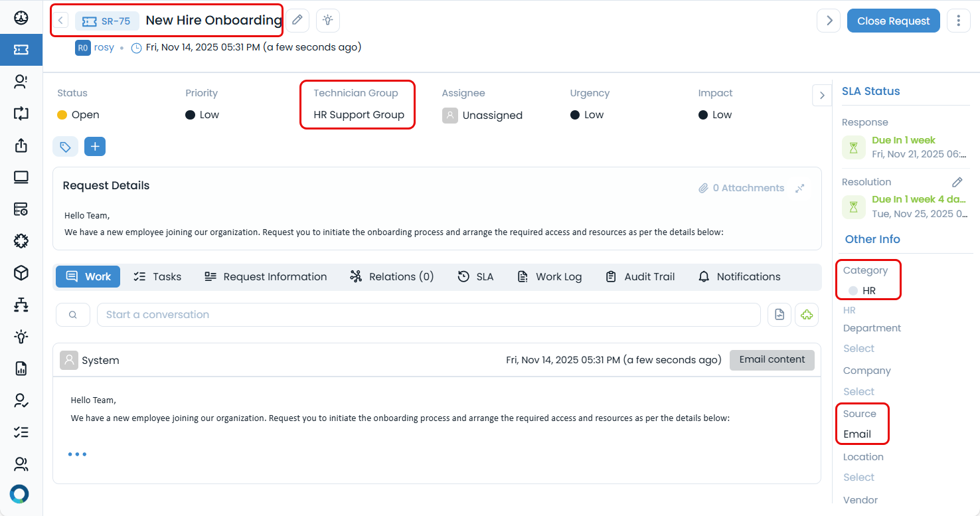The image size is (980, 516).
Task: Open the Relations (0) tab
Action: 392,277
